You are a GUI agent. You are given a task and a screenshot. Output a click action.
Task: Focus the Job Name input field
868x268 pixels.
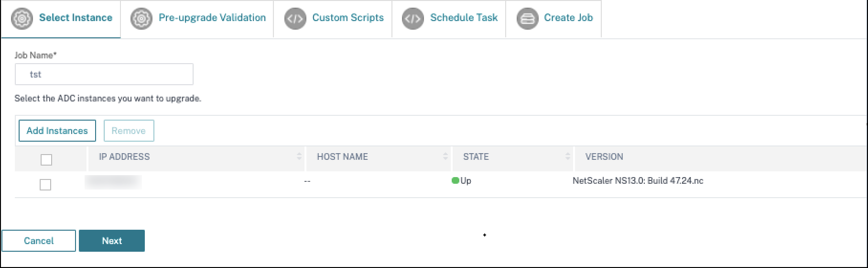(x=104, y=74)
